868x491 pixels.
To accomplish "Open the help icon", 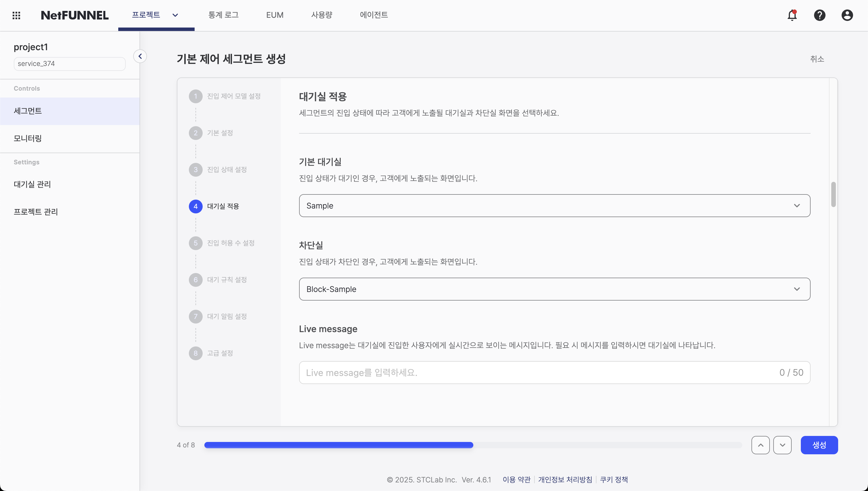I will pyautogui.click(x=820, y=15).
